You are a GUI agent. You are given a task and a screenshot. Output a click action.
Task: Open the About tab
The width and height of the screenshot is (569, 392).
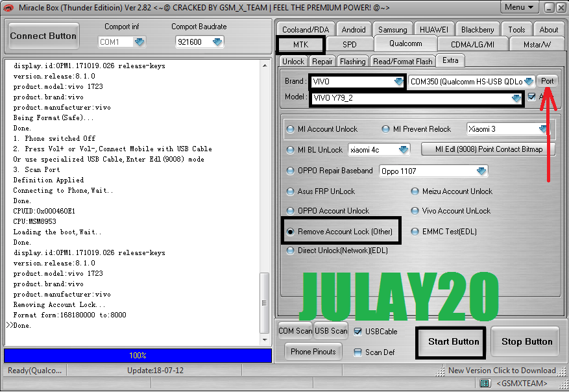pyautogui.click(x=549, y=30)
